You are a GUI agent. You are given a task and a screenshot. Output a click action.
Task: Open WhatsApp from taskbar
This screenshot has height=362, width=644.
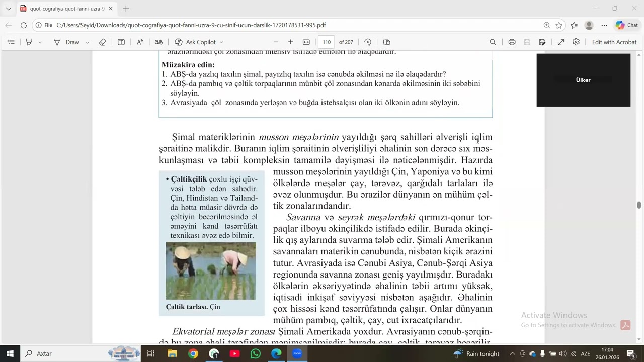pyautogui.click(x=256, y=353)
